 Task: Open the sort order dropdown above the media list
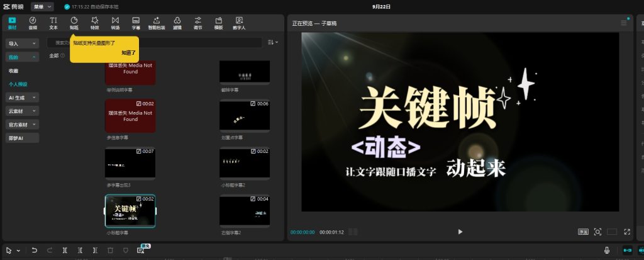273,42
